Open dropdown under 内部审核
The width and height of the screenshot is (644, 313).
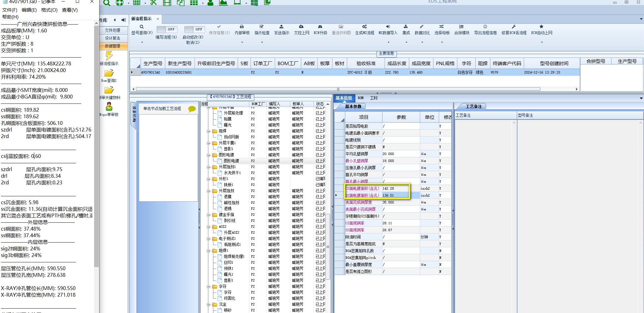pyautogui.click(x=242, y=42)
